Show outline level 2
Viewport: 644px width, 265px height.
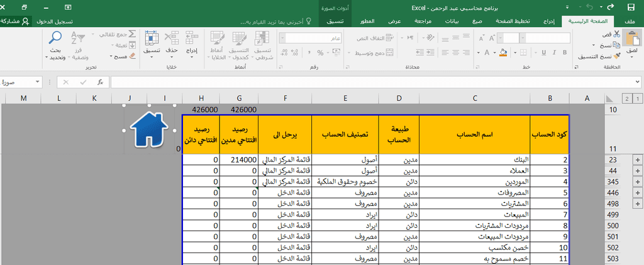click(626, 99)
